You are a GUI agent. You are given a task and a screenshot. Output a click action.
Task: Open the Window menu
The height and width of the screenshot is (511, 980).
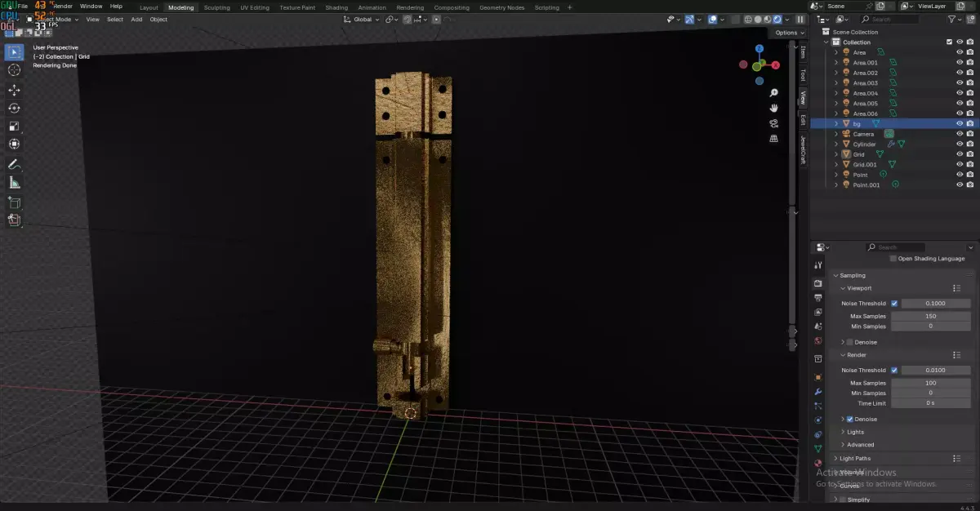click(91, 6)
